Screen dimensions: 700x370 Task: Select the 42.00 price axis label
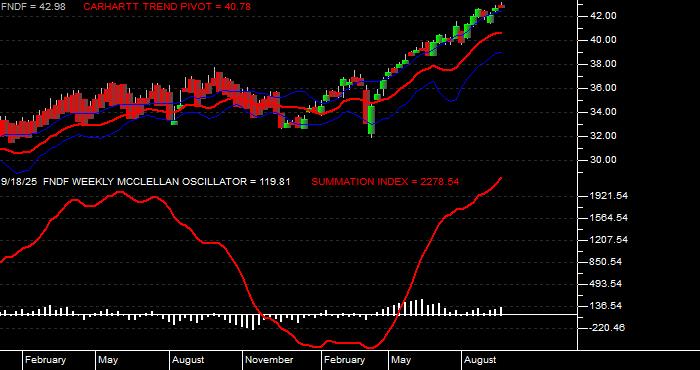tap(604, 16)
